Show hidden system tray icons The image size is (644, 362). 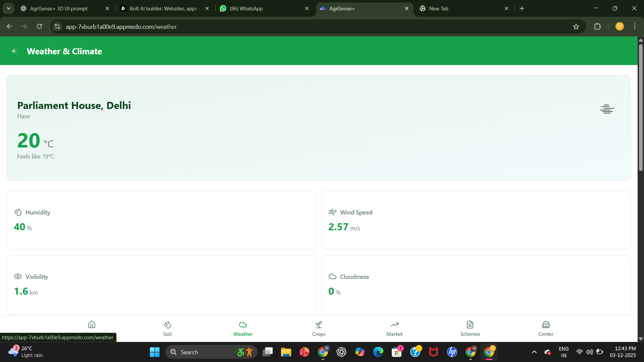click(534, 352)
